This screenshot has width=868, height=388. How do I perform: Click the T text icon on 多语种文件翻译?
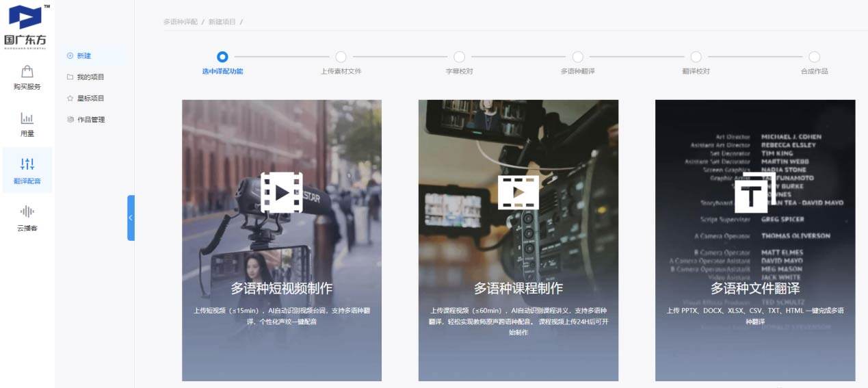[751, 196]
